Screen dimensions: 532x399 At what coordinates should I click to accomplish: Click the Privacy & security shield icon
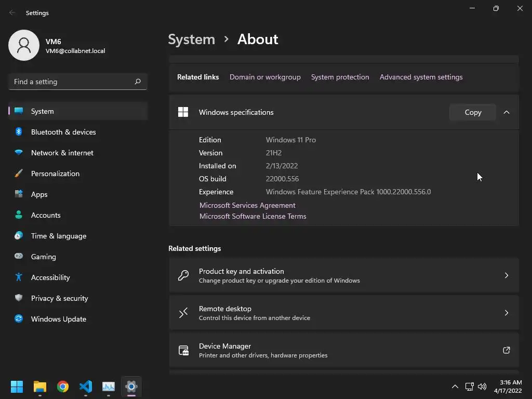(19, 298)
